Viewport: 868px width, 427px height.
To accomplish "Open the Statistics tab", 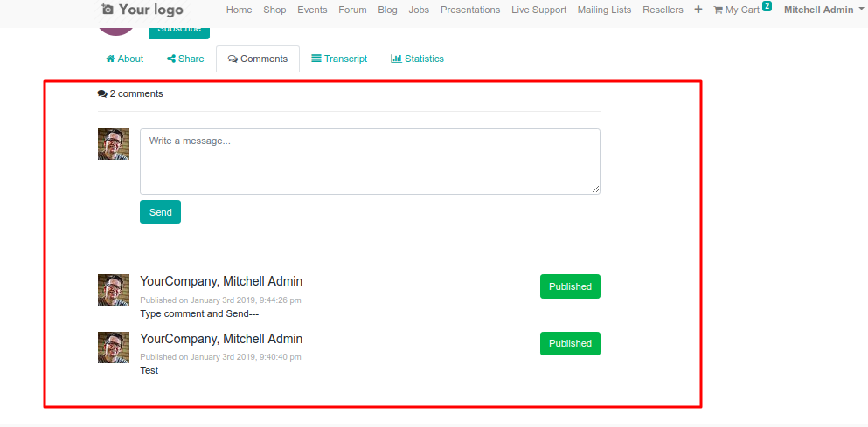I will point(418,59).
